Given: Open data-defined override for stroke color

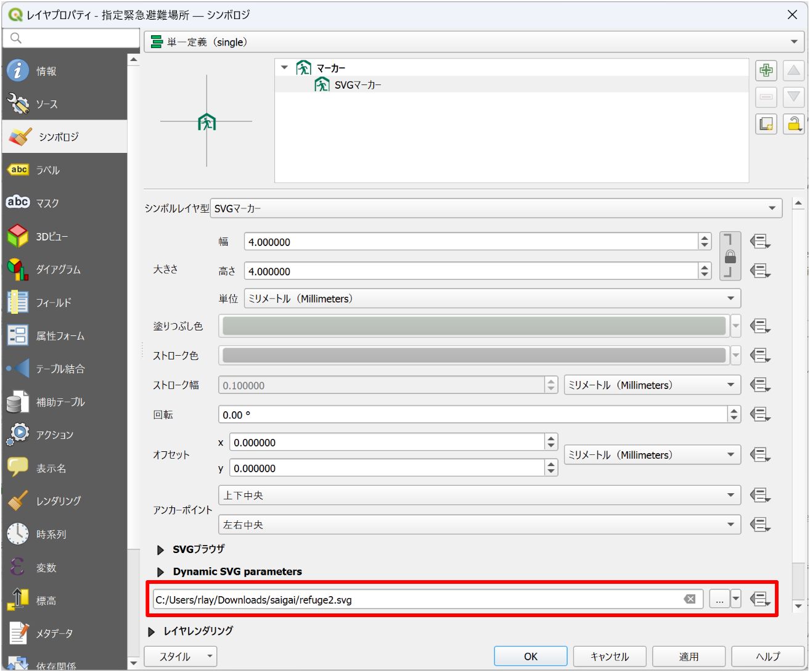Looking at the screenshot, I should [760, 355].
